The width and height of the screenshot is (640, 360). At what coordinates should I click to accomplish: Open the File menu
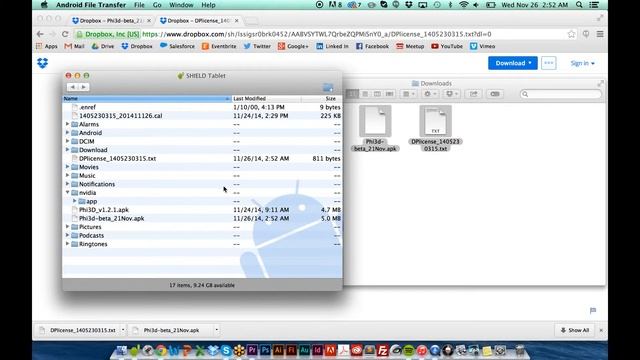139,5
